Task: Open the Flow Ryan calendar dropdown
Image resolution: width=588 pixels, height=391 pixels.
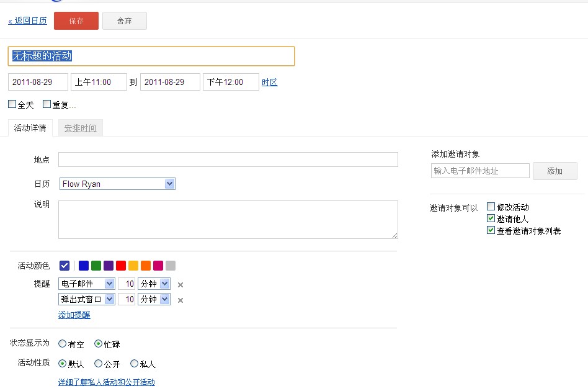Action: coord(117,184)
